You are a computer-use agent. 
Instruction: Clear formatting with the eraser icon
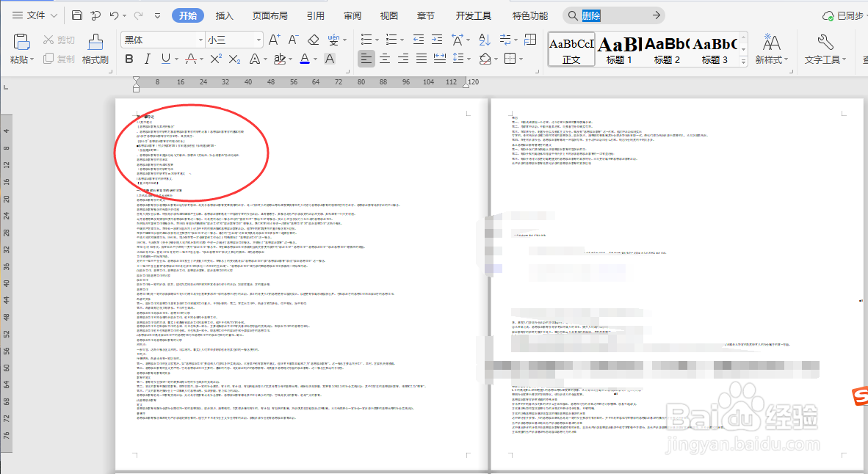pyautogui.click(x=314, y=40)
